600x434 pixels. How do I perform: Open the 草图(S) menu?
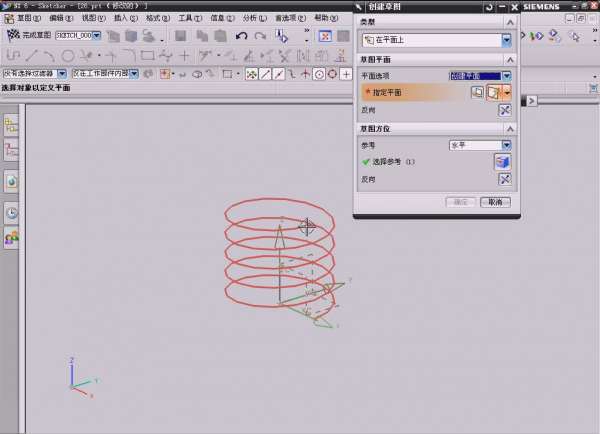coord(29,18)
